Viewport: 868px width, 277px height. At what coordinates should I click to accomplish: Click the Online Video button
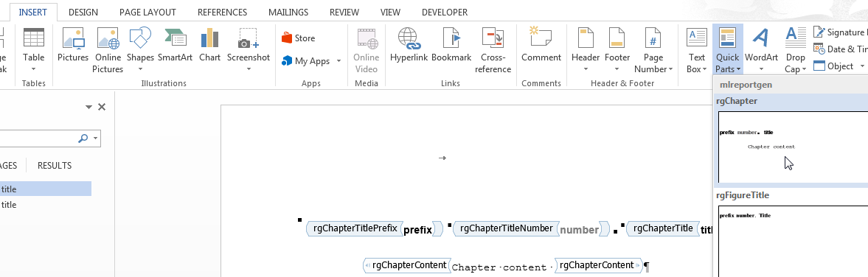[366, 50]
